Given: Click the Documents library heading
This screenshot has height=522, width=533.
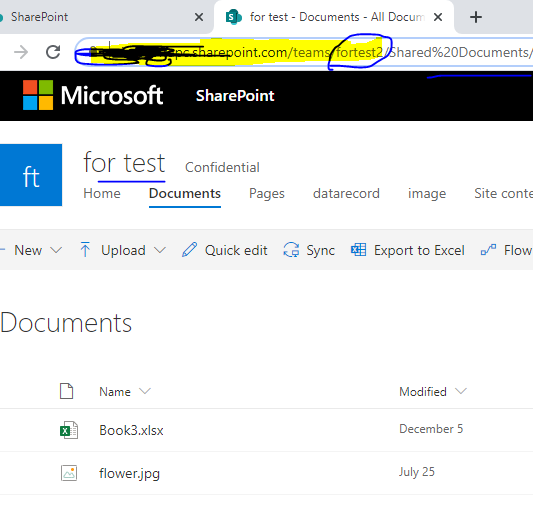Looking at the screenshot, I should click(x=66, y=323).
